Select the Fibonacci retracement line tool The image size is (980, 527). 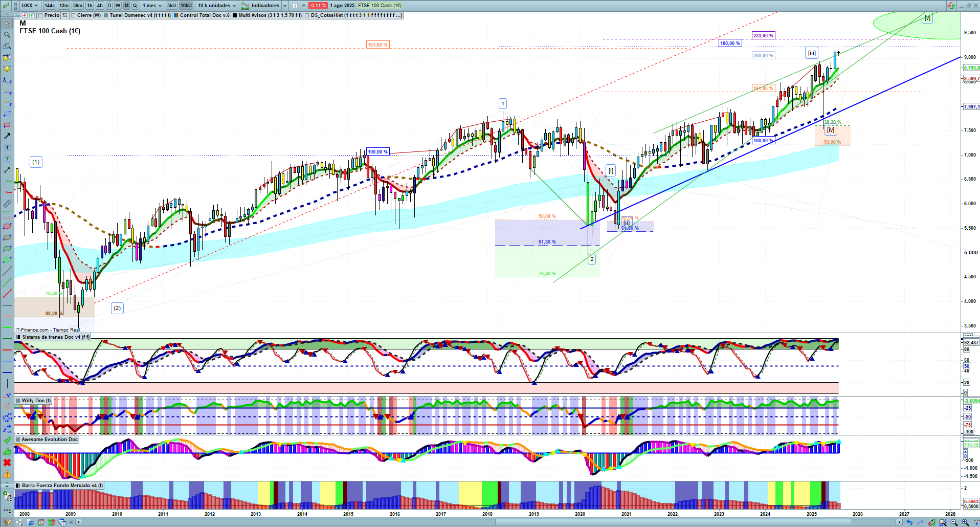[x=7, y=80]
